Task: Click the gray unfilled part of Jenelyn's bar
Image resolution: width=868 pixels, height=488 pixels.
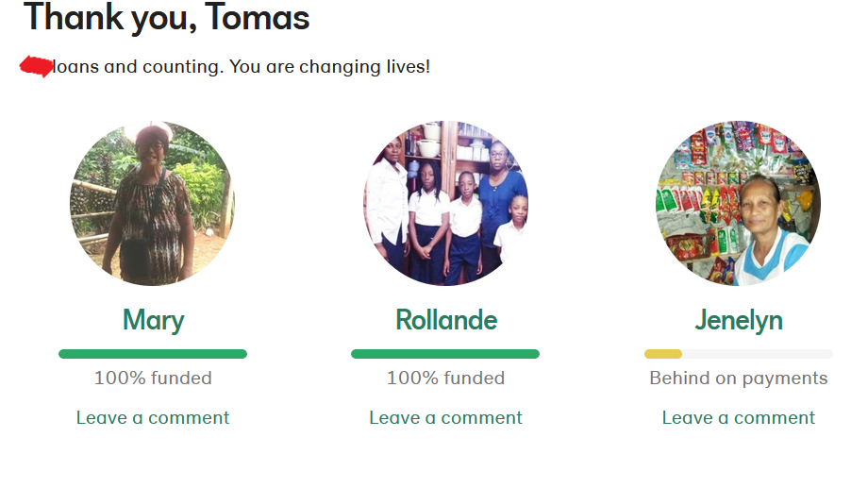Action: click(757, 354)
